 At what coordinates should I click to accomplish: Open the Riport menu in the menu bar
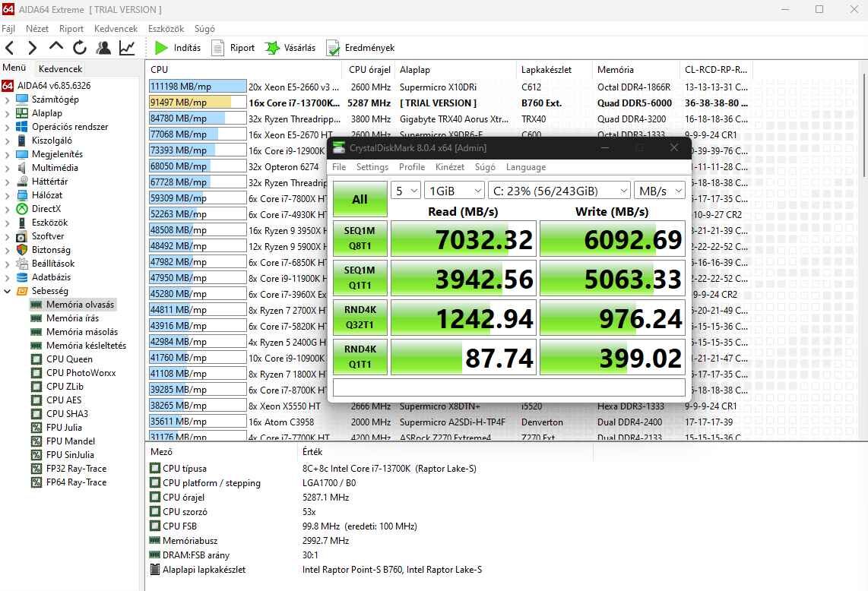coord(71,29)
